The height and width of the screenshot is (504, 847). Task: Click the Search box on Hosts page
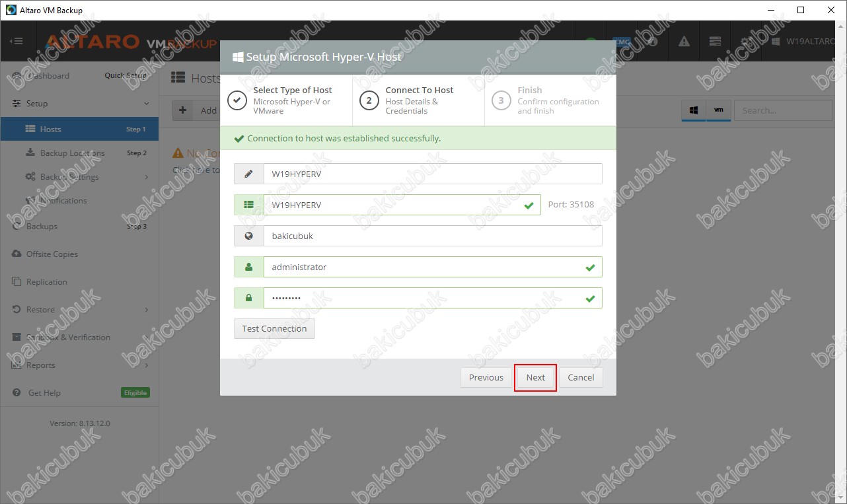coord(783,110)
